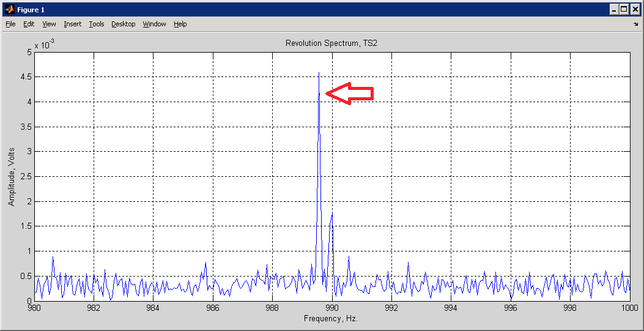Click the dock figure arrow icon

636,24
